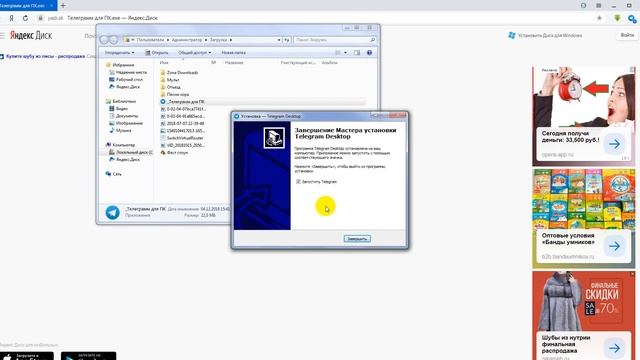Click Завершить to finish Telegram setup
Viewport: 640px width, 360px height.
(357, 238)
